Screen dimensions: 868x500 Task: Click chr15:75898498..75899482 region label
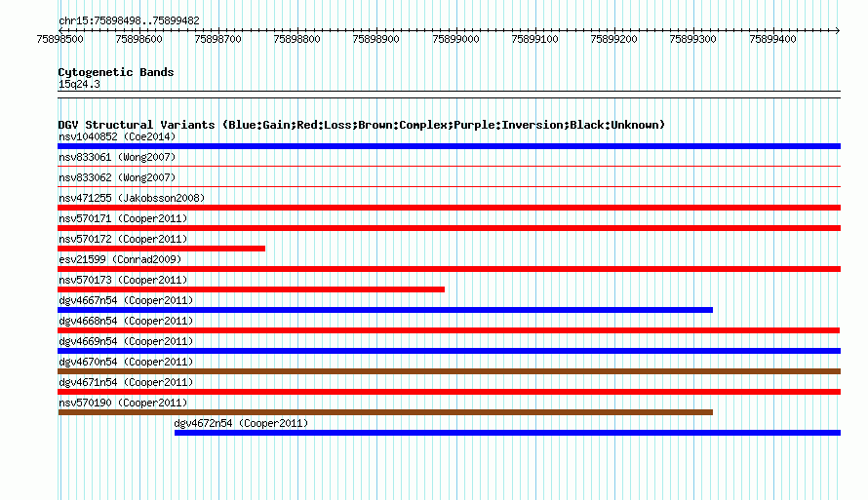tap(129, 20)
